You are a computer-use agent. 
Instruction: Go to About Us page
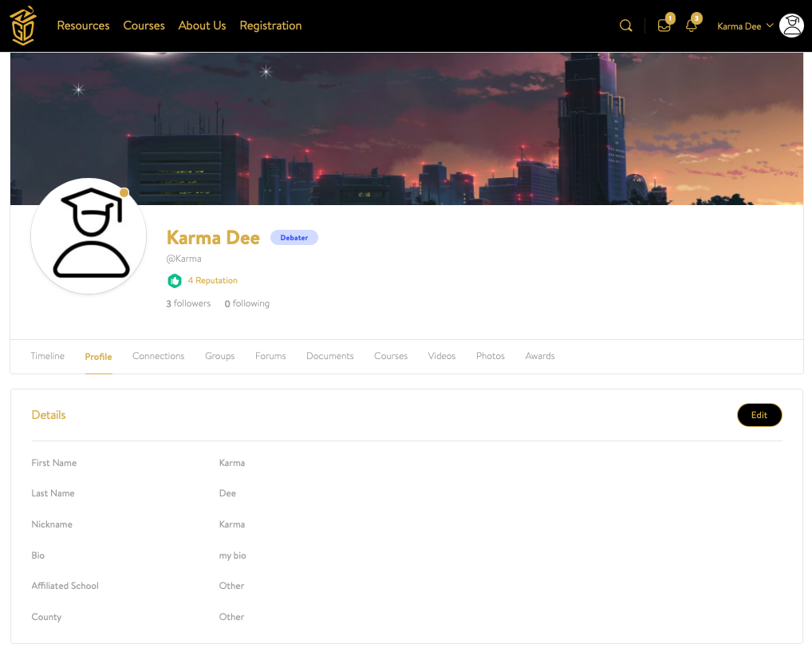202,26
